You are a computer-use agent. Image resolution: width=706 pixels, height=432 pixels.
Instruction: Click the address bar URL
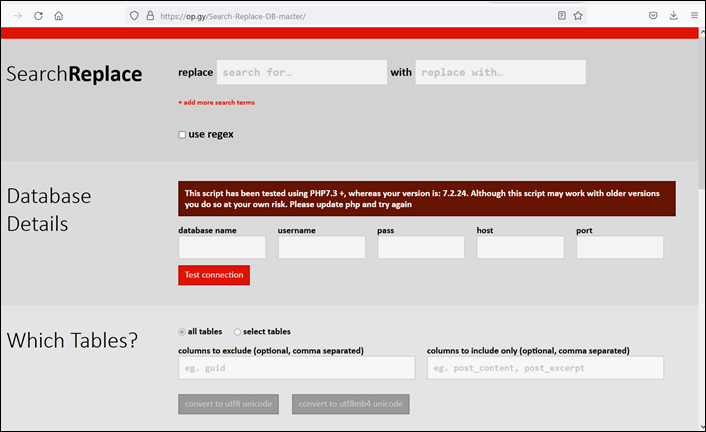tap(233, 16)
